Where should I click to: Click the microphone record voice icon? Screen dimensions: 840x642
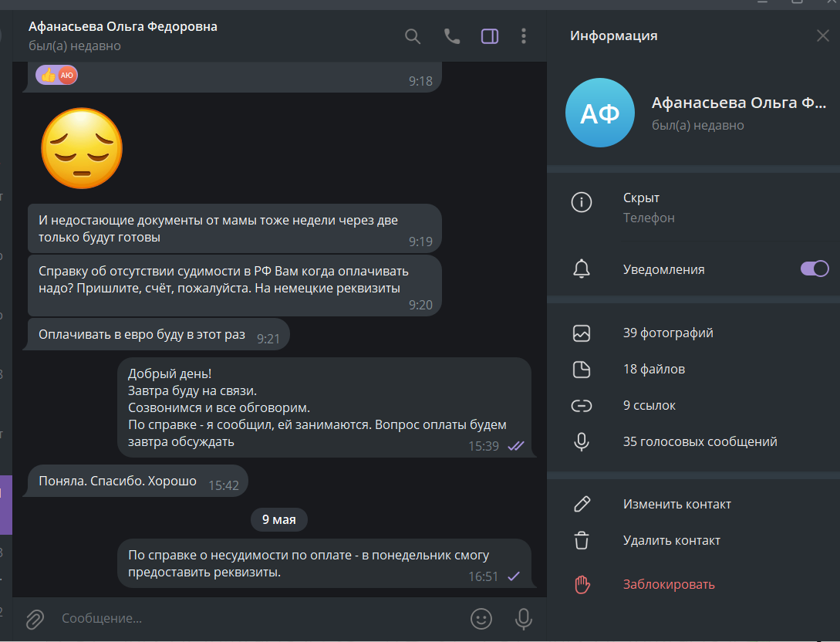(524, 618)
